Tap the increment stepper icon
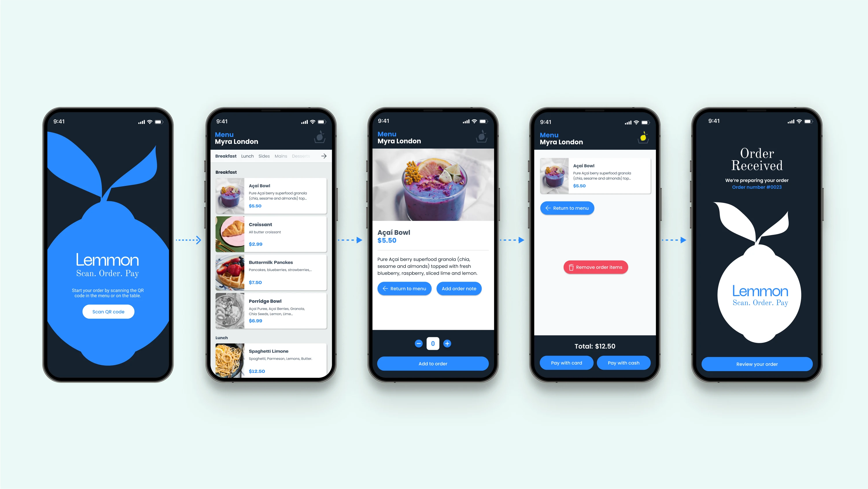Screen dimensions: 868x489 pos(448,343)
